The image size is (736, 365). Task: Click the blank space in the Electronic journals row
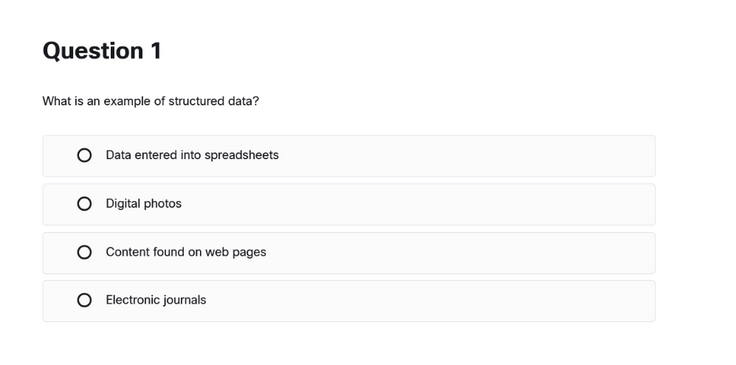(429, 301)
